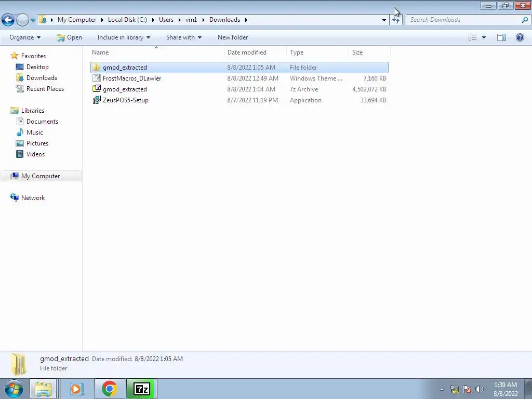Open the Videos library
The width and height of the screenshot is (532, 399).
(x=36, y=154)
